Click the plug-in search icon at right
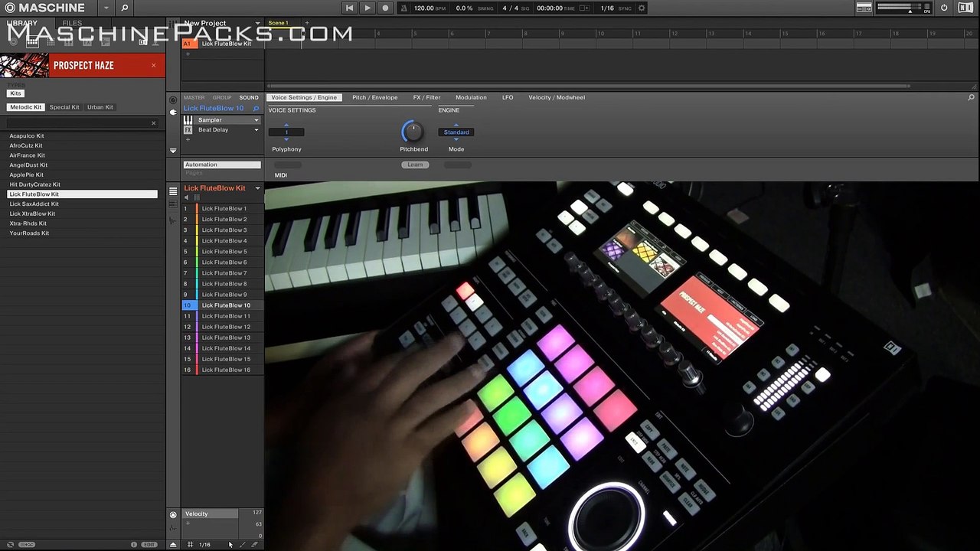Viewport: 980px width, 551px height. tap(972, 98)
